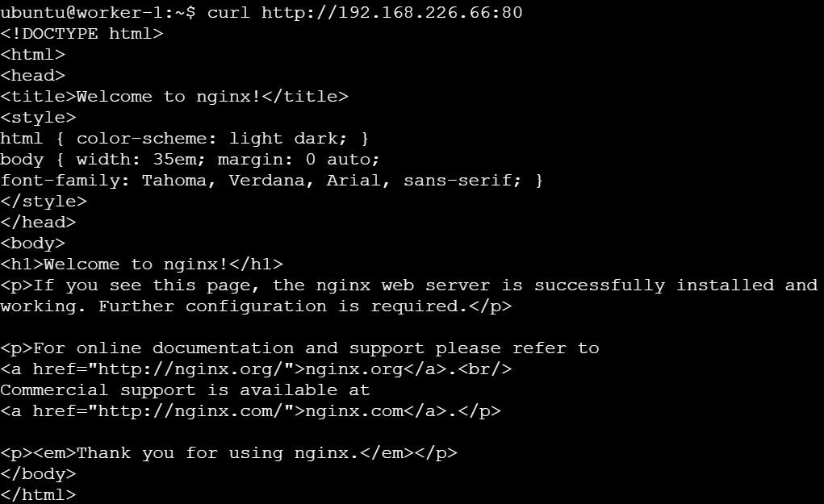Click the curl command URL 192.168.226.66:80
Screen dimensions: 824x504
click(392, 13)
